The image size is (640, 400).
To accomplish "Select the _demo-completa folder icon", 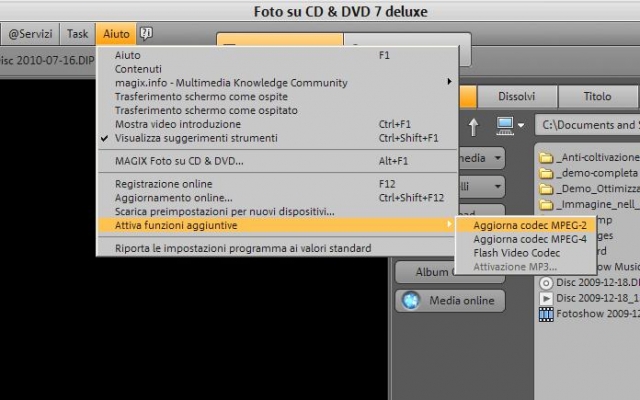I will coord(546,173).
